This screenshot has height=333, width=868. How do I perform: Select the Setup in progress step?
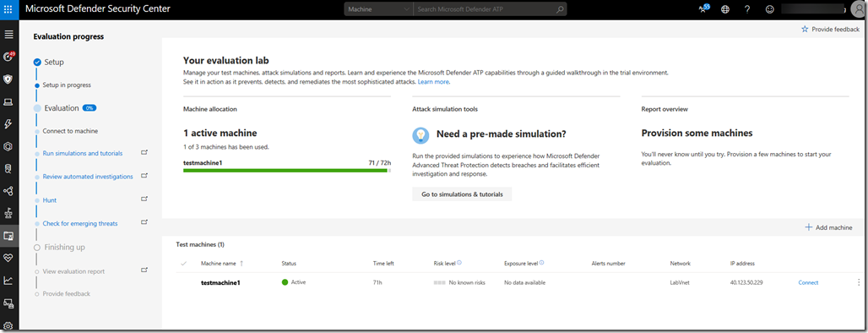[67, 85]
